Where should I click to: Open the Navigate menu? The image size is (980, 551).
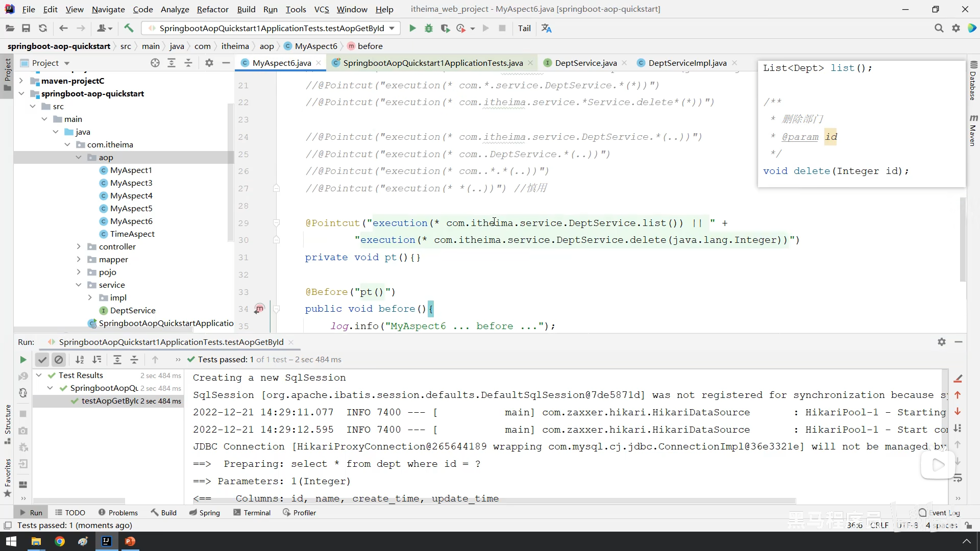tap(108, 9)
